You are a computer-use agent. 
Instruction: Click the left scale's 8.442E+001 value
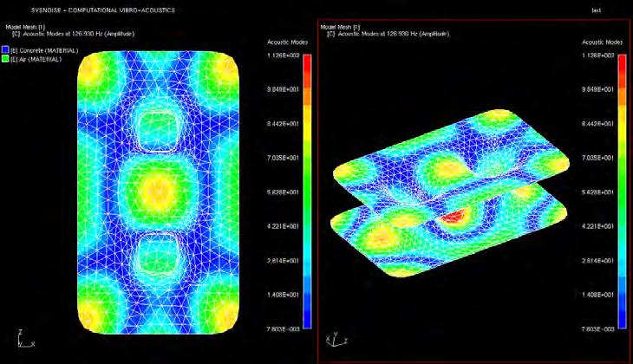click(283, 124)
